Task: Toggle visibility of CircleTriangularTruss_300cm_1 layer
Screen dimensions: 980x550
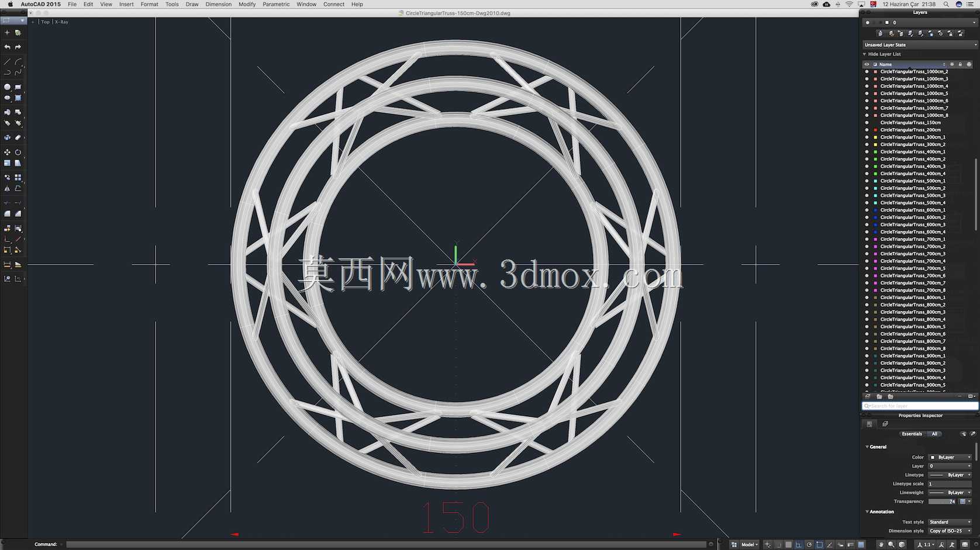Action: click(867, 137)
